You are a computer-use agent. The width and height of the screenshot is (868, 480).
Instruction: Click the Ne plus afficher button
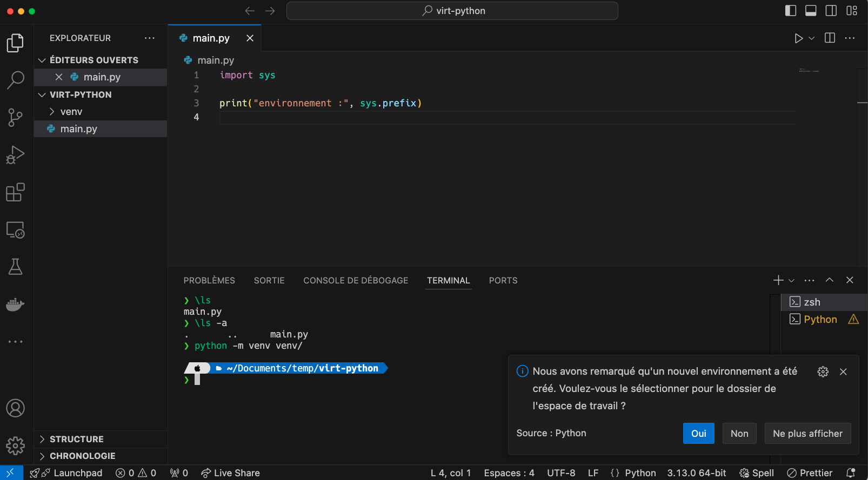(x=807, y=434)
